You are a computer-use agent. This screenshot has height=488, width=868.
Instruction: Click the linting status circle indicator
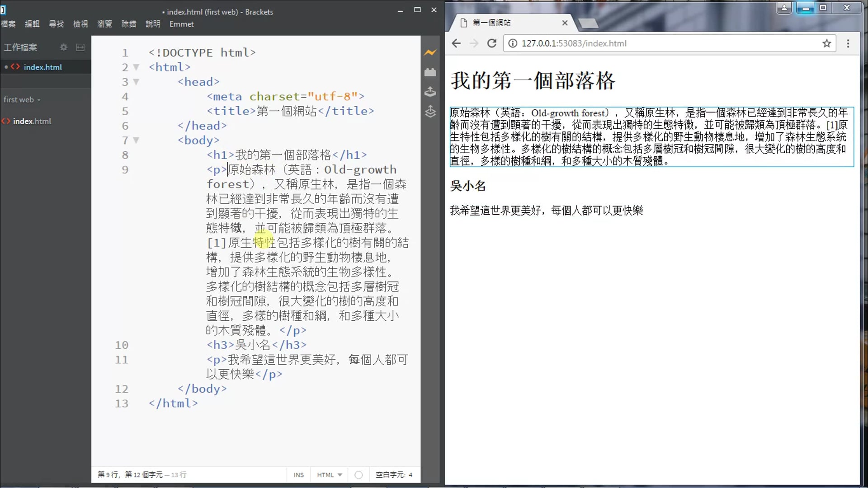[359, 475]
